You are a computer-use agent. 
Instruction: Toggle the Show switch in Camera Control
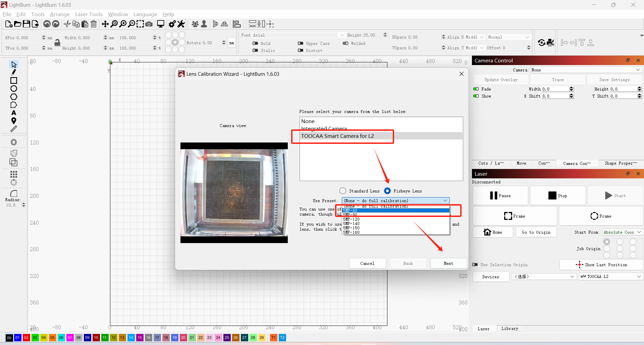[x=476, y=96]
